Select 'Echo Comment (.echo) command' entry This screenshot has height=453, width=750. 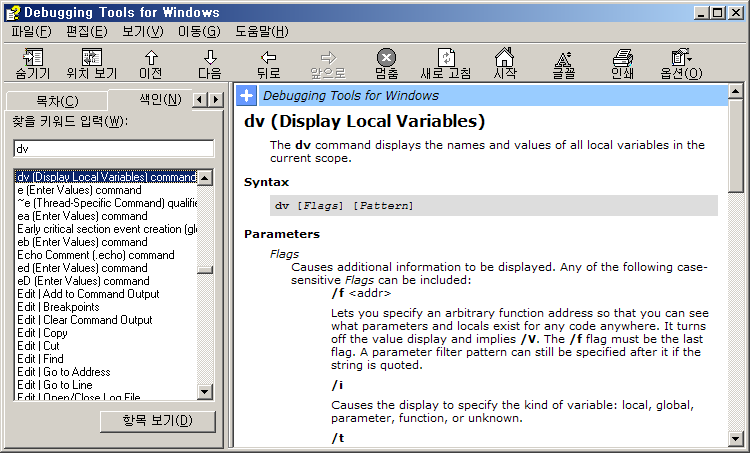95,255
